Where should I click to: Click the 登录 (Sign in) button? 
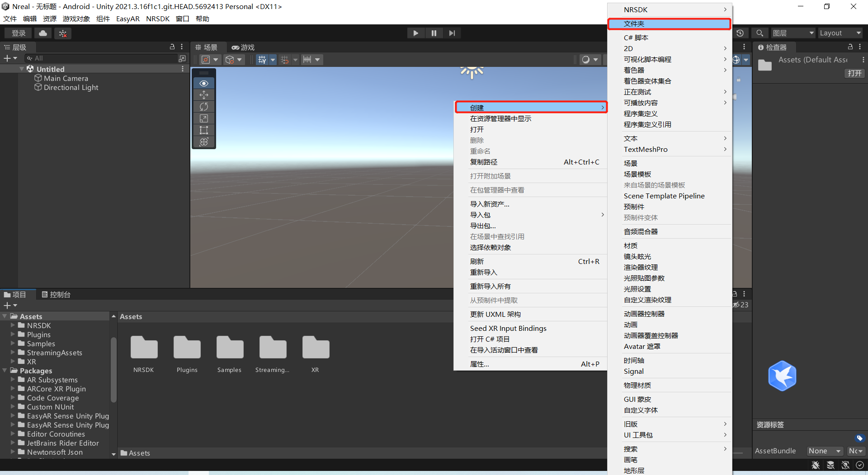click(19, 33)
